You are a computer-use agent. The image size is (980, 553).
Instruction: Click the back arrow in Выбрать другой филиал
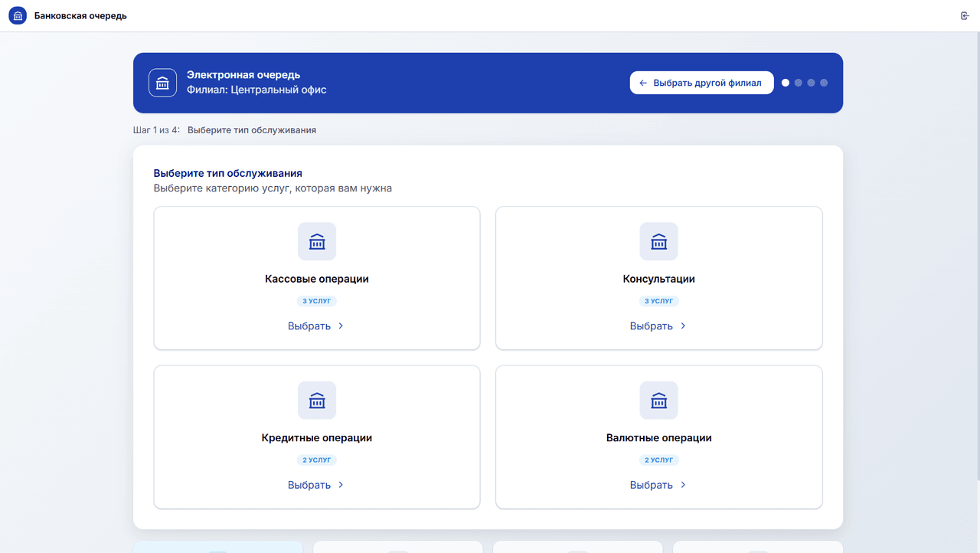click(643, 83)
